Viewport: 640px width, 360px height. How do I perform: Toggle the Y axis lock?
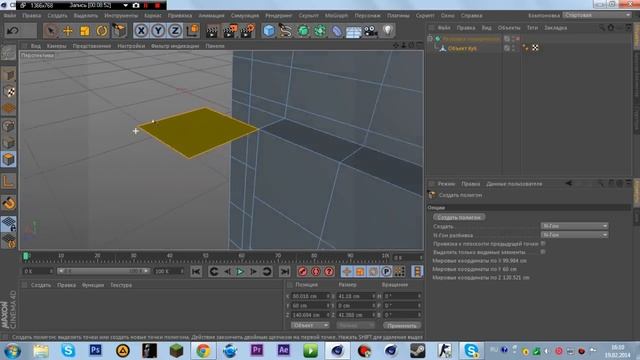pos(158,31)
